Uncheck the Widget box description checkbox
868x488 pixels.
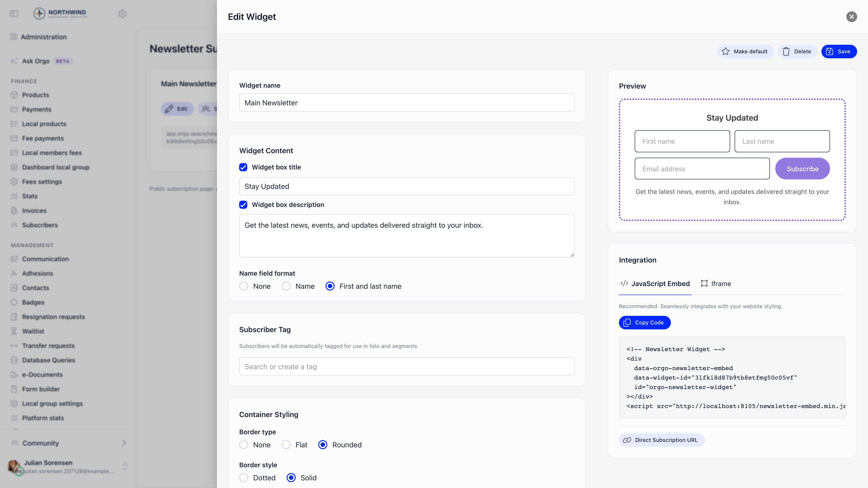(243, 205)
